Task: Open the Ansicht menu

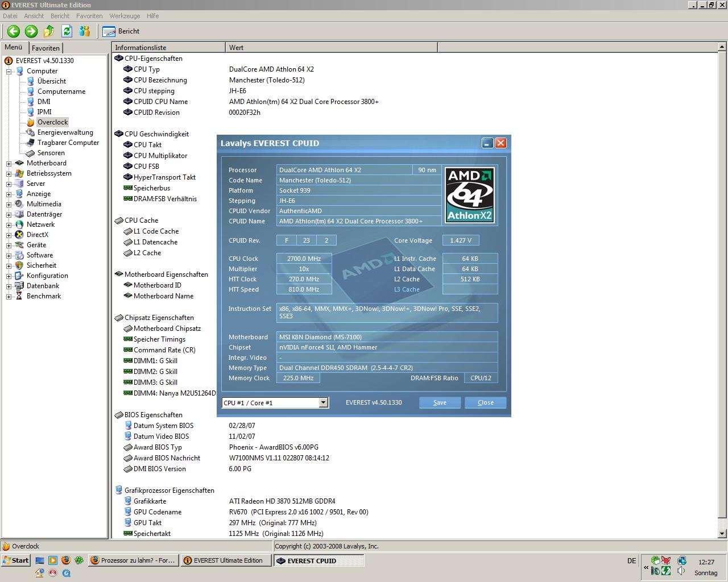Action: click(34, 16)
